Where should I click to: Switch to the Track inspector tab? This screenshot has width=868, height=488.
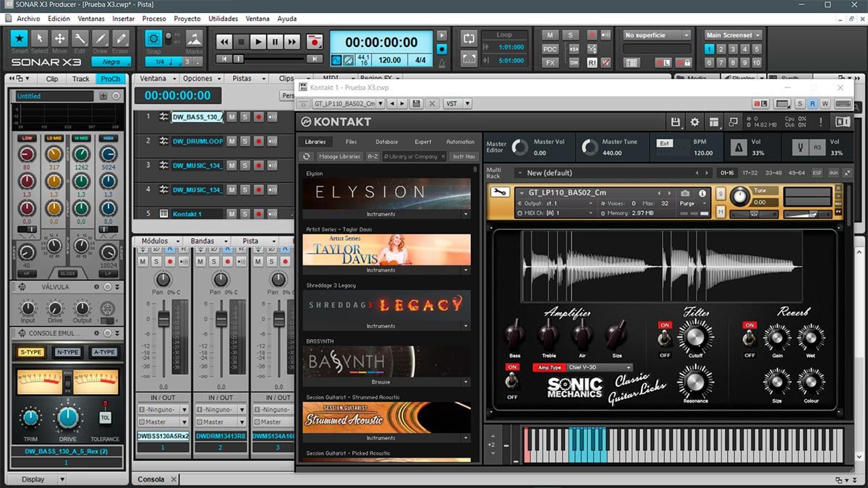81,79
